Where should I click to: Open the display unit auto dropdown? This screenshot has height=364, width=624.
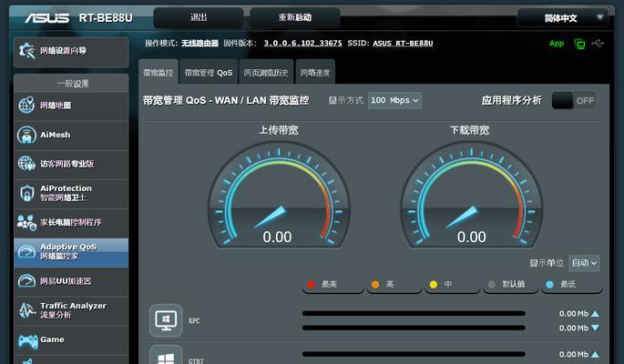pos(584,263)
